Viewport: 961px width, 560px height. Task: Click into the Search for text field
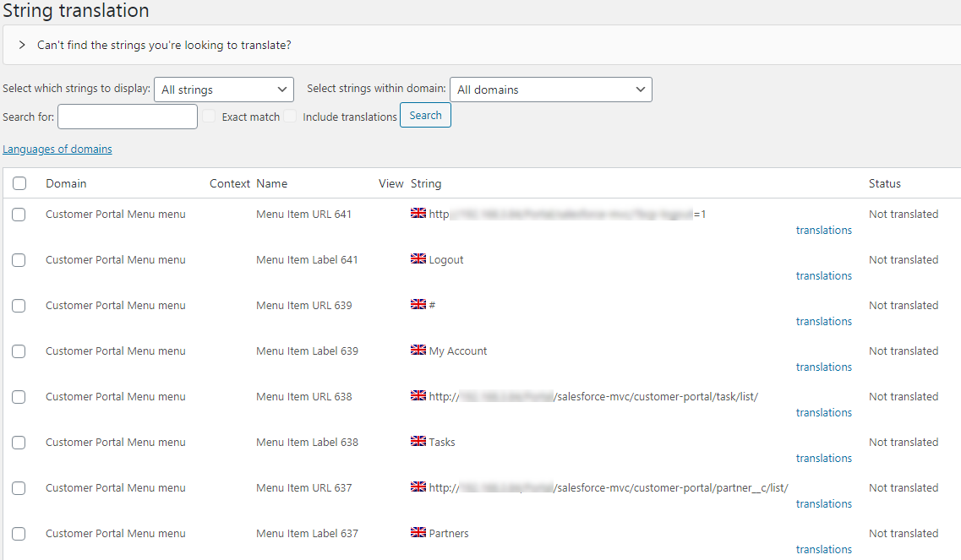[128, 117]
